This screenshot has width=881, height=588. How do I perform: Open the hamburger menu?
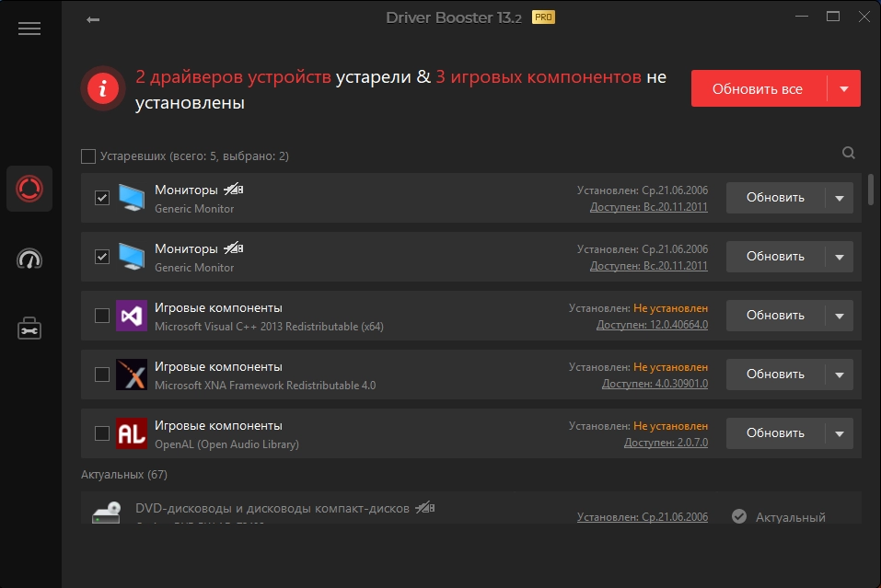pyautogui.click(x=29, y=29)
